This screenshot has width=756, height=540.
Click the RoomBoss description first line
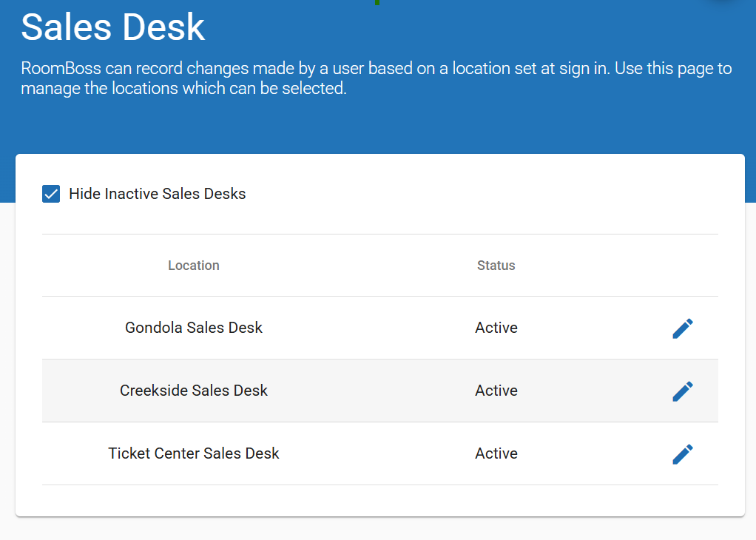(376, 69)
